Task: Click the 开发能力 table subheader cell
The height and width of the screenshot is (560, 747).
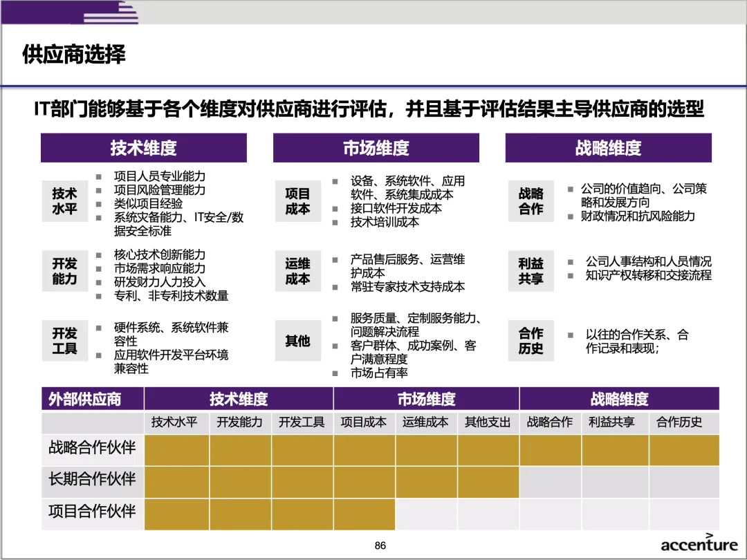Action: (x=241, y=422)
